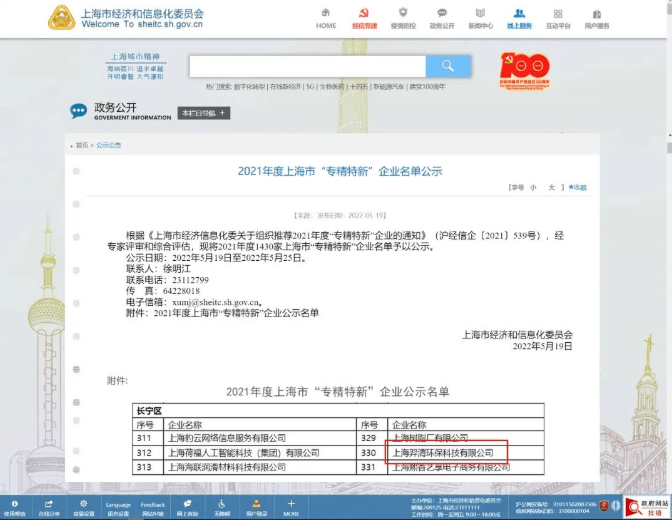The height and width of the screenshot is (520, 672).
Task: Click the 长宁区 table header row
Action: click(338, 411)
